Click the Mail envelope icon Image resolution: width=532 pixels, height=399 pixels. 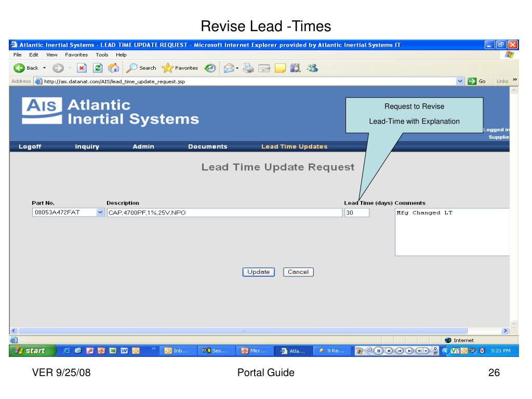pos(229,68)
